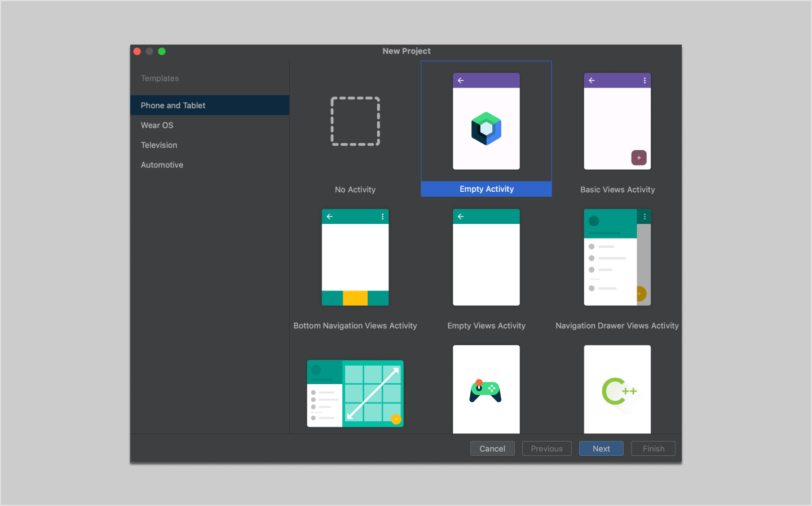Pick the game controller activity template

click(x=486, y=390)
